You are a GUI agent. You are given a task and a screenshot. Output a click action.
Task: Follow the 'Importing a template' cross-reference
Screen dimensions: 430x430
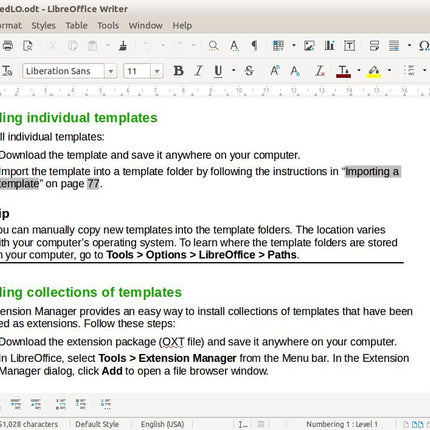pyautogui.click(x=372, y=171)
